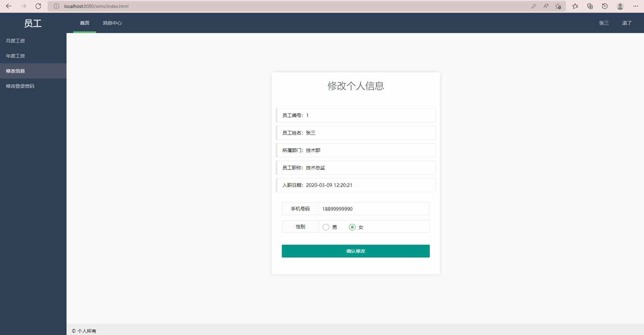
Task: Reload the page with the refresh icon
Action: 38,6
